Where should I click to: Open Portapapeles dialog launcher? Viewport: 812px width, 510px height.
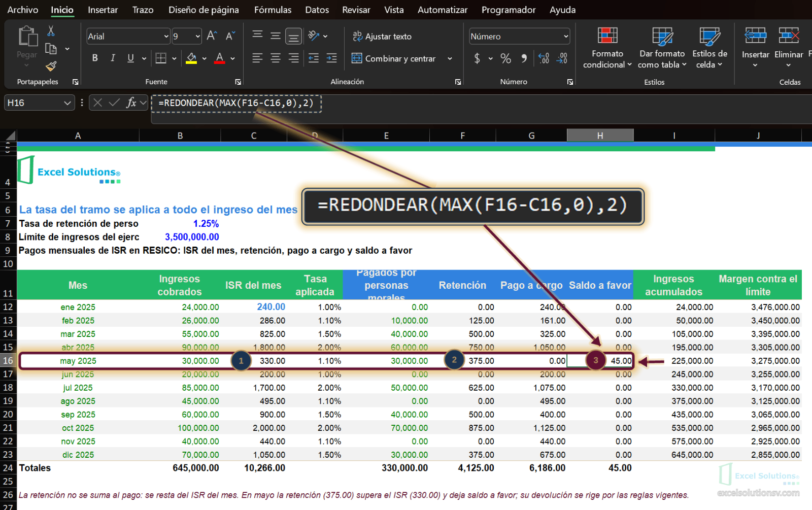[76, 82]
